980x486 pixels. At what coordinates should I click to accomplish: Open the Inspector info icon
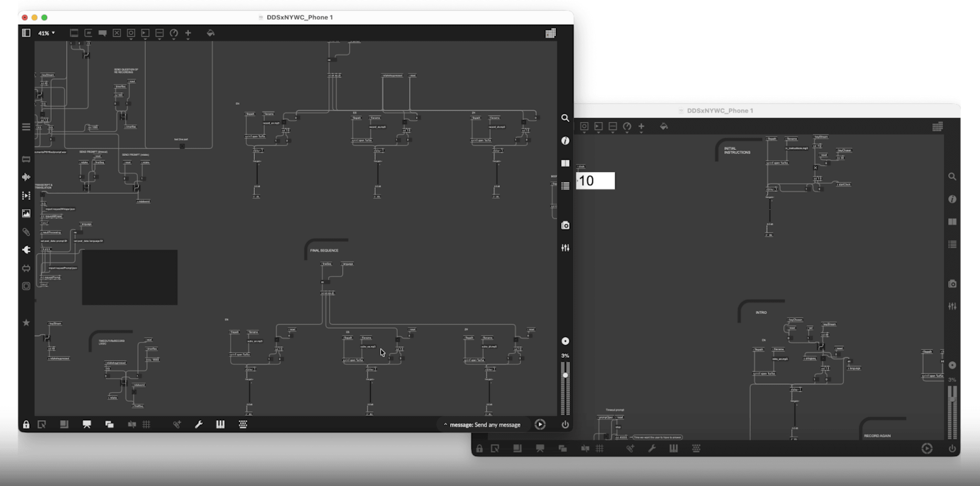(565, 141)
